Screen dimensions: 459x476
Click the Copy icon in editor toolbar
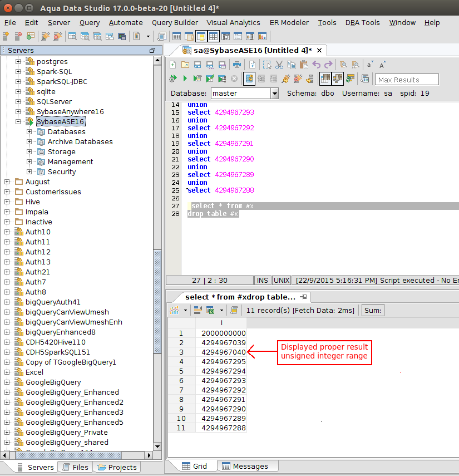(292, 65)
